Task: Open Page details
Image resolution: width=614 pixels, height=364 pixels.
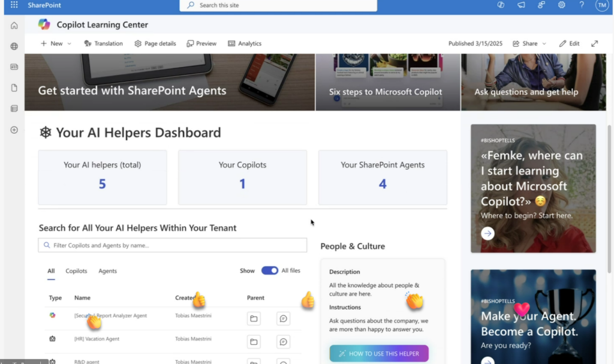Action: point(155,44)
